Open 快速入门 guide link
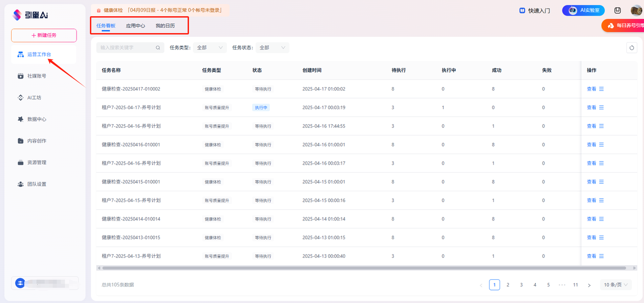This screenshot has height=303, width=644. point(534,11)
